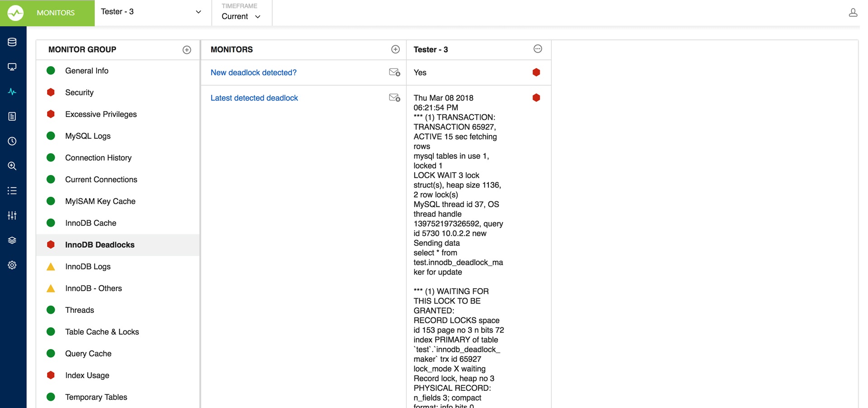
Task: Click mail alert icon for Latest detected deadlock
Action: 394,98
